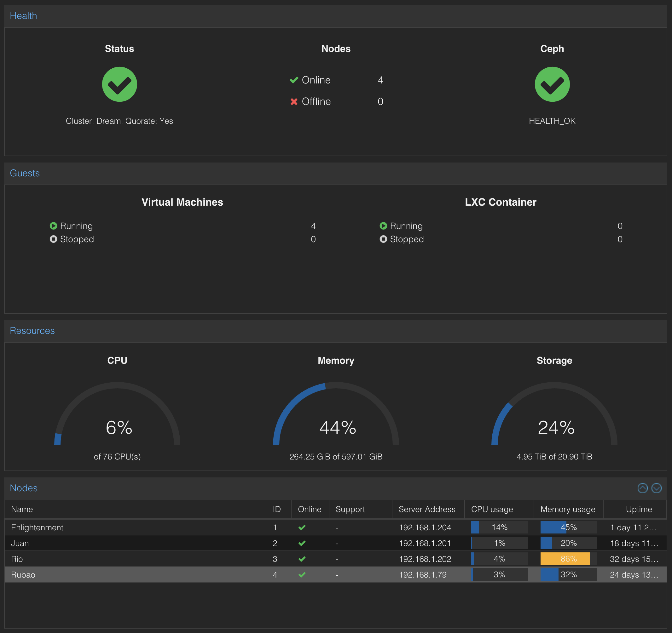Click the Nodes Online green check icon
672x633 pixels.
[x=294, y=80]
